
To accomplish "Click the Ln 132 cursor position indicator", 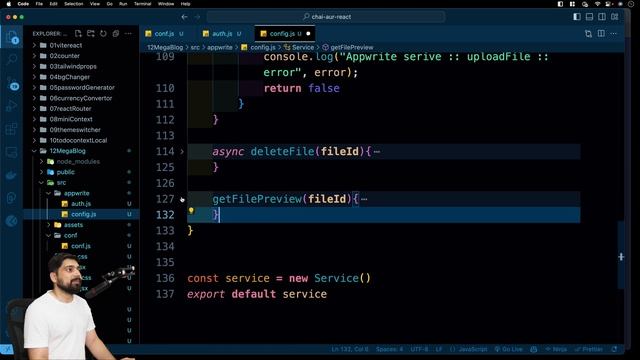I will [350, 349].
